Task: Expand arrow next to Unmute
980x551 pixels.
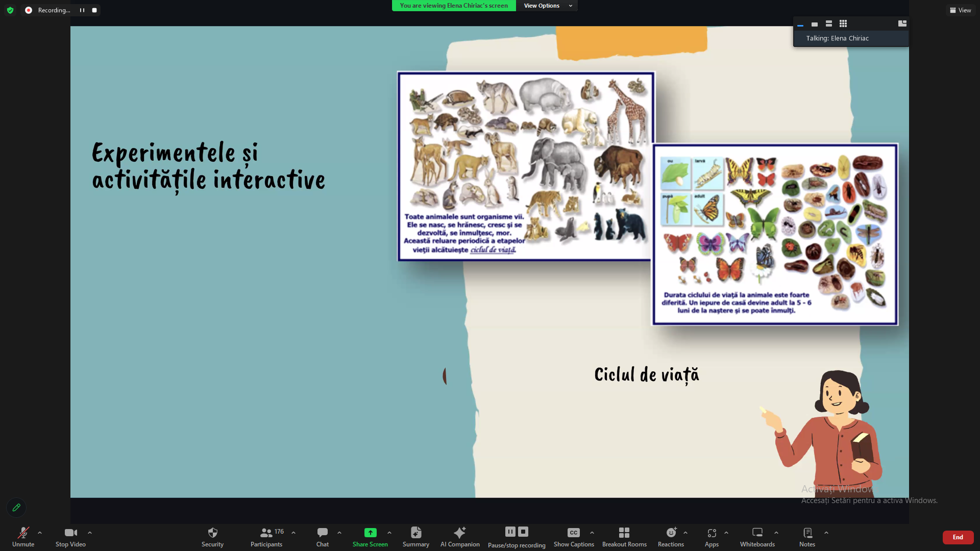Action: (40, 533)
